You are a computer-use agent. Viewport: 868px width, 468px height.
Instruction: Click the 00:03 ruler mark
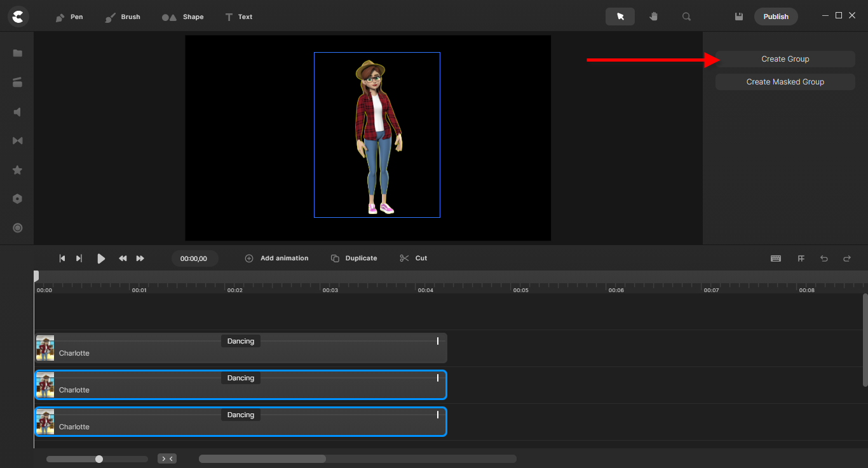[330, 290]
